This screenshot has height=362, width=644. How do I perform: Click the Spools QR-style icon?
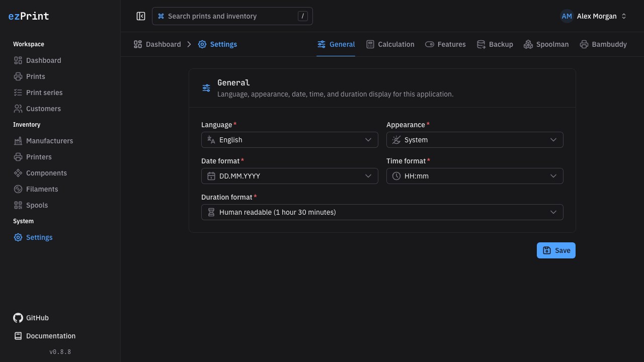pos(18,205)
